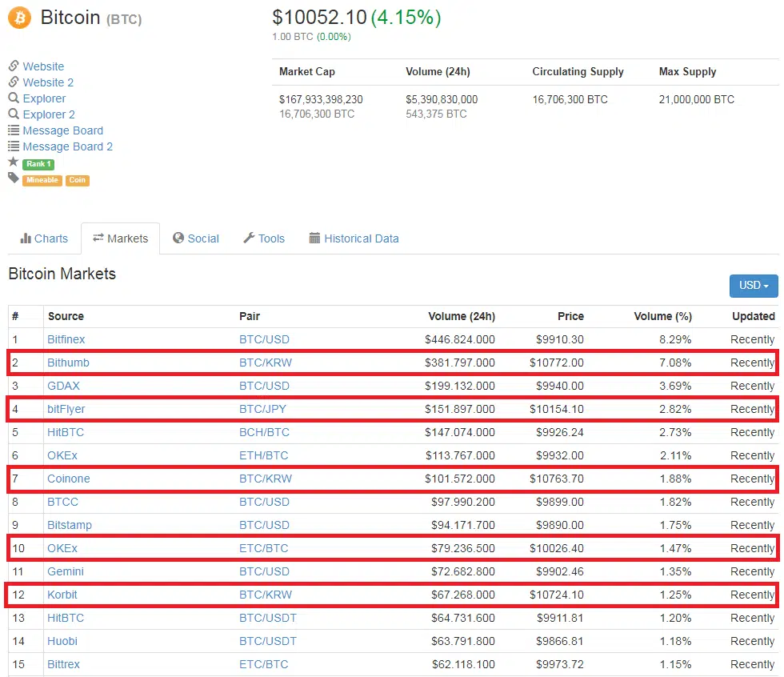Click the exchange arrows icon on Markets tab

pyautogui.click(x=98, y=238)
